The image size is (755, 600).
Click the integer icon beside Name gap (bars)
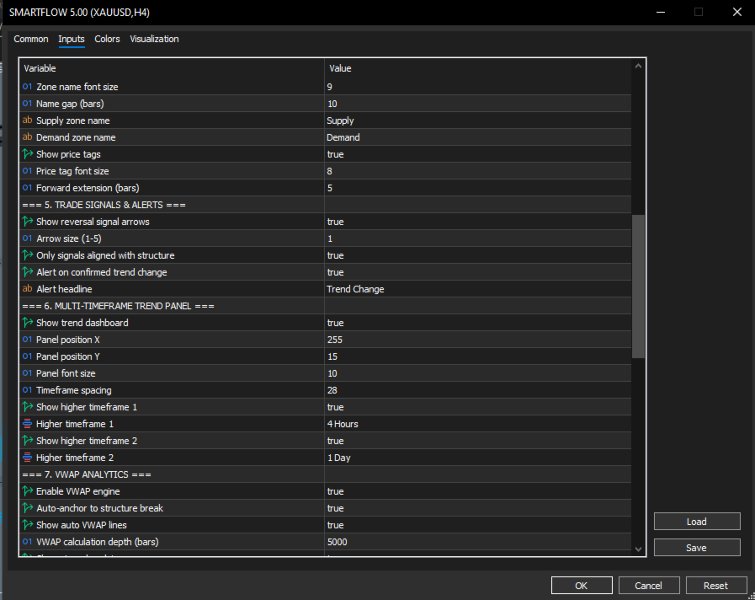27,104
